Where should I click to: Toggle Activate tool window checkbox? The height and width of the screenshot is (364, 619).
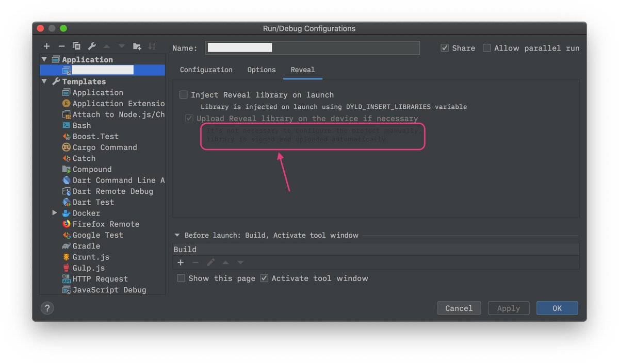(264, 278)
